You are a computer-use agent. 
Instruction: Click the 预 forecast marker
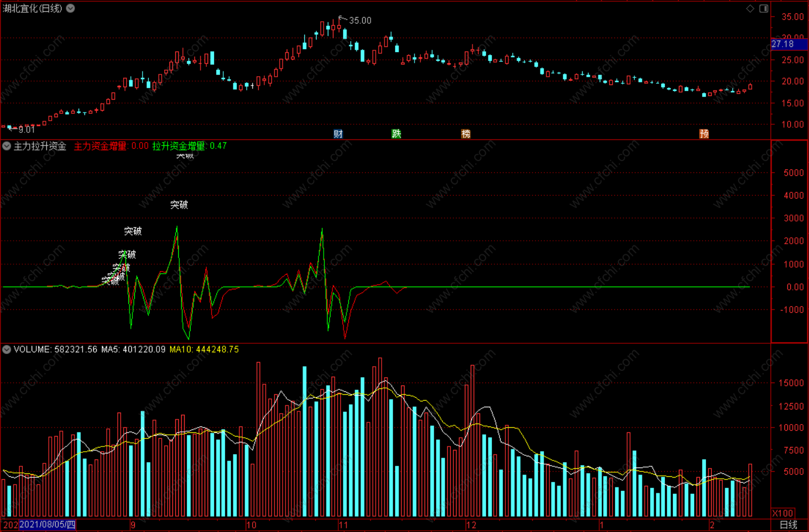704,134
